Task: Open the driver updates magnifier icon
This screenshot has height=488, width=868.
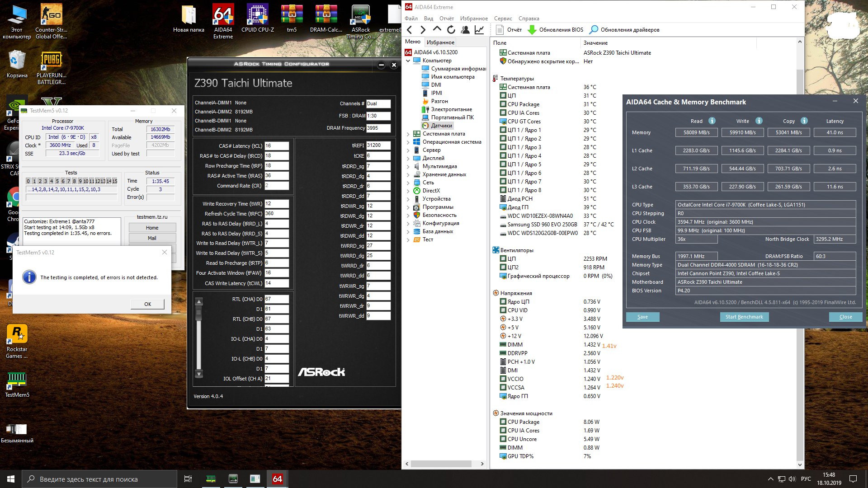Action: coord(594,30)
